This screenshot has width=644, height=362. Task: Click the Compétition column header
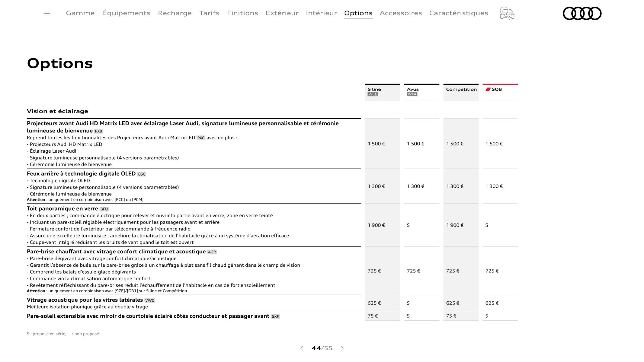(461, 92)
